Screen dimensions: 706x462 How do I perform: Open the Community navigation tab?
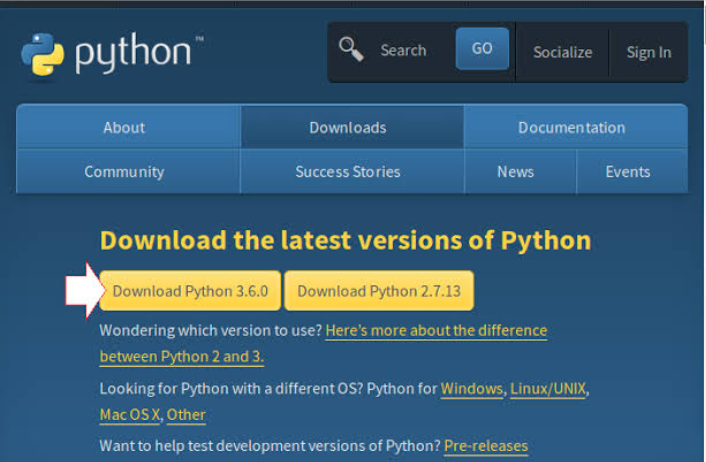[x=124, y=171]
